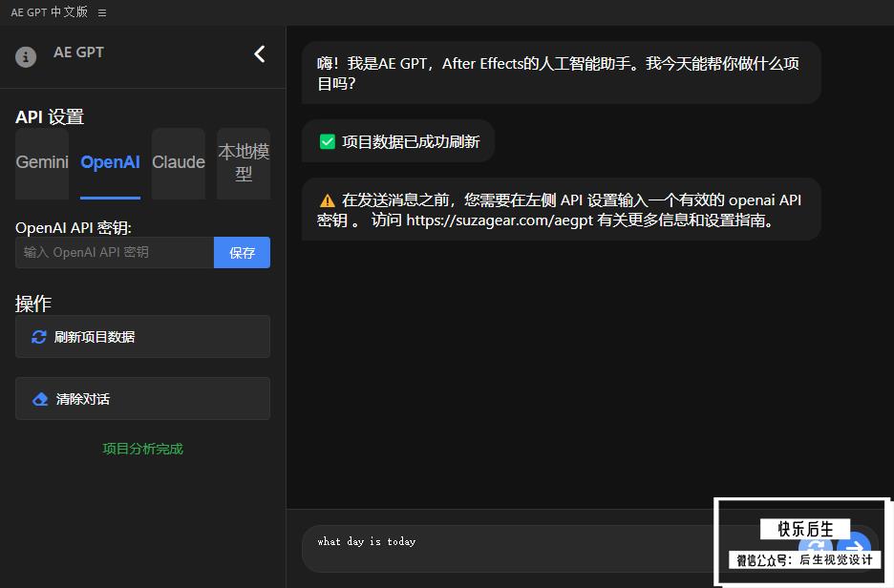Click the 保存 button
Viewport: 894px width, 588px height.
point(242,252)
